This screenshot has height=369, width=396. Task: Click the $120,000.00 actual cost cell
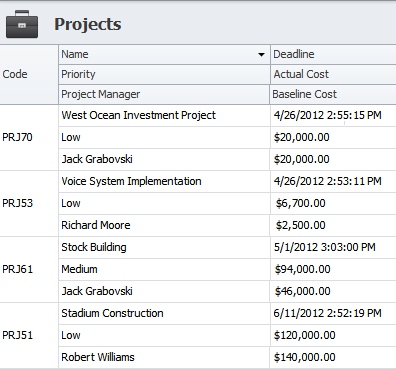pos(333,335)
